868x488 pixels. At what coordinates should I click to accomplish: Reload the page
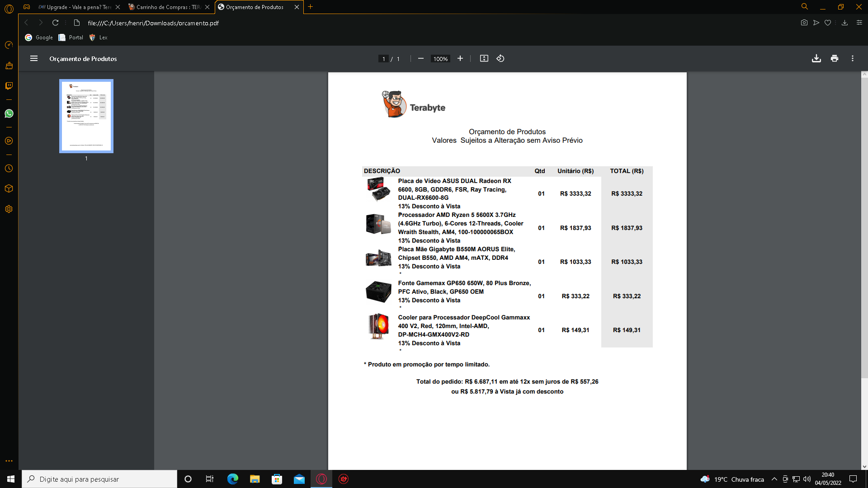tap(55, 23)
